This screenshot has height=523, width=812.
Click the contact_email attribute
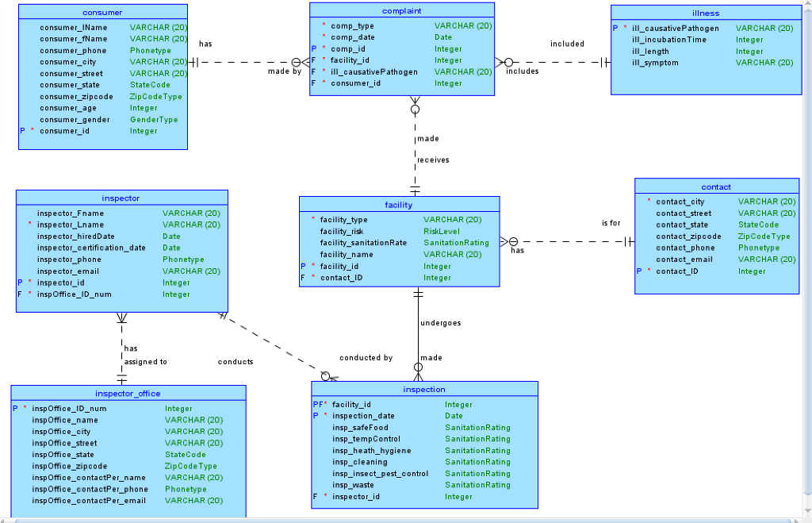coord(684,260)
